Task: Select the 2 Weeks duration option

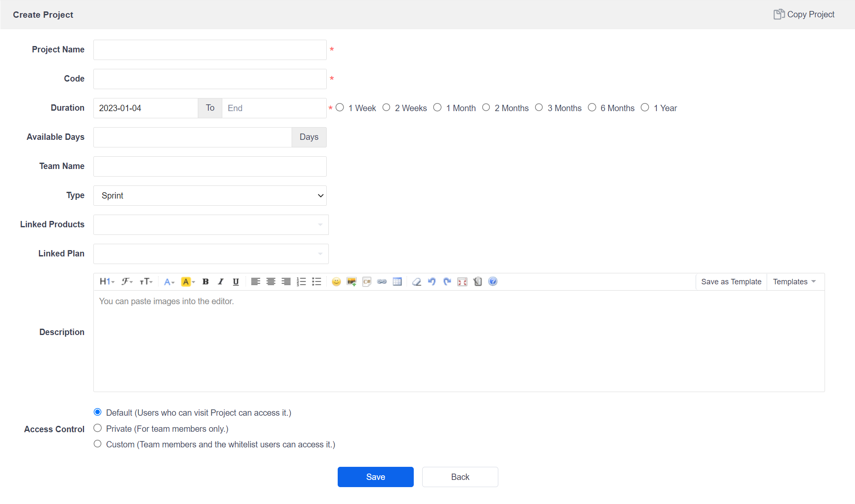Action: coord(386,108)
